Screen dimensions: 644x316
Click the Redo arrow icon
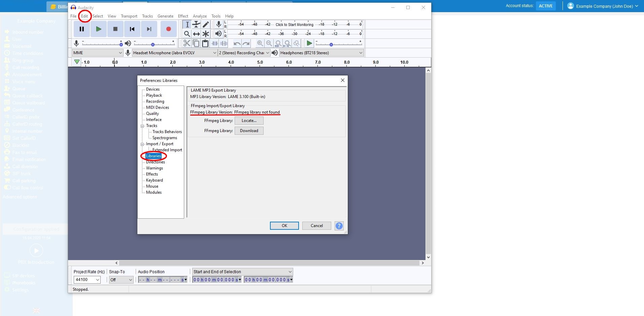point(246,43)
